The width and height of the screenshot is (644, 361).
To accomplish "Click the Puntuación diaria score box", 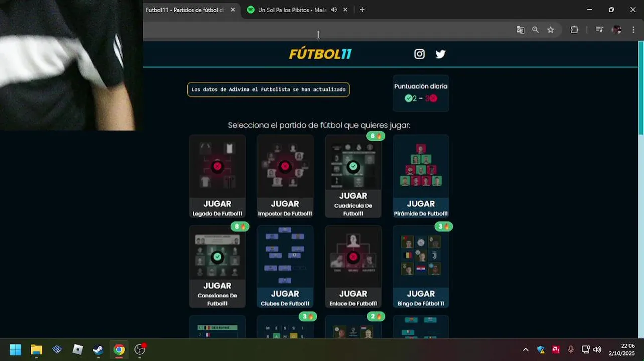I will [421, 93].
